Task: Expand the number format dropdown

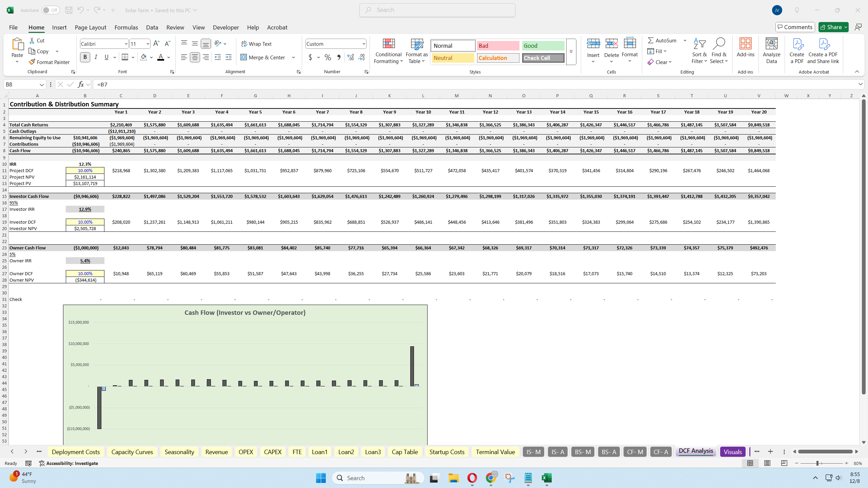Action: point(363,44)
